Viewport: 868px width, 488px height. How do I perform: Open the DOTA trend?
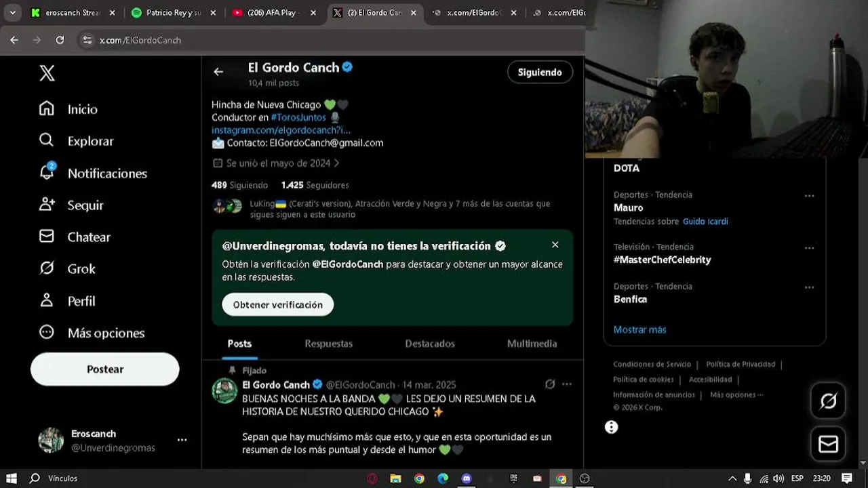coord(627,168)
